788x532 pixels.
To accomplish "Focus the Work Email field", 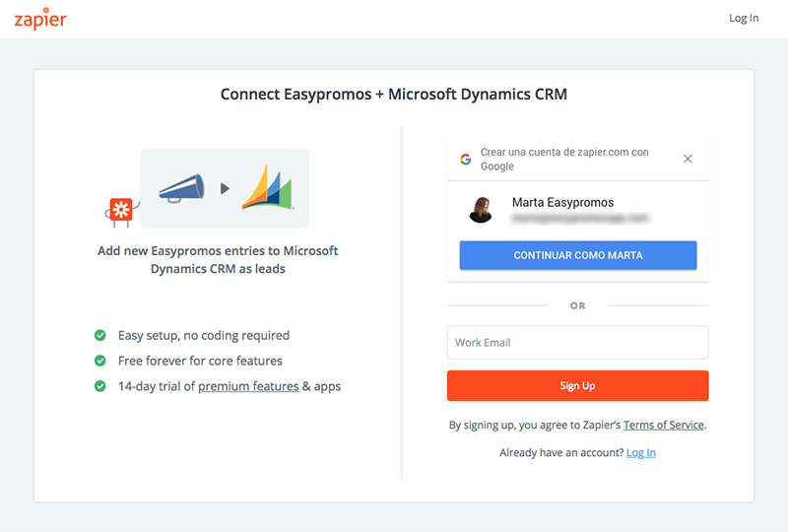I will [578, 343].
